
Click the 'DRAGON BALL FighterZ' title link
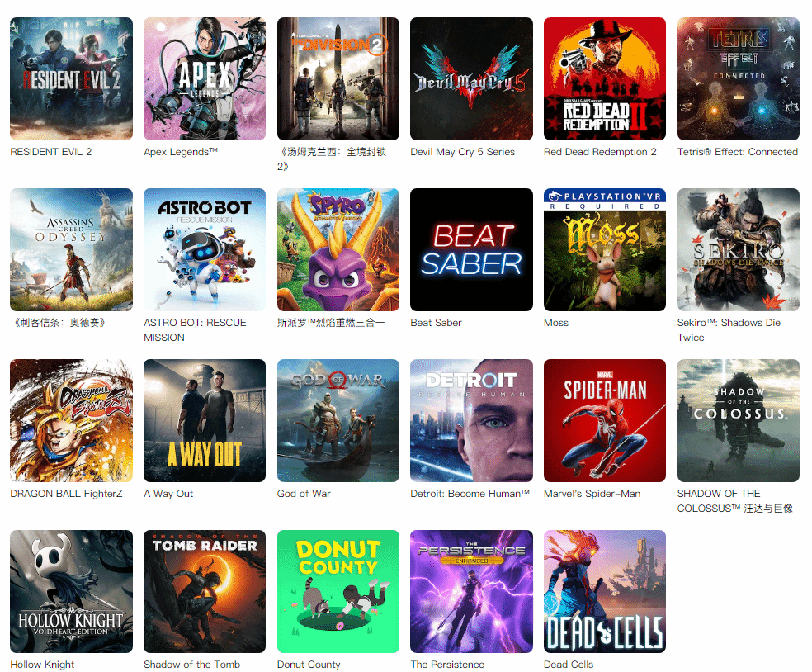click(x=66, y=494)
